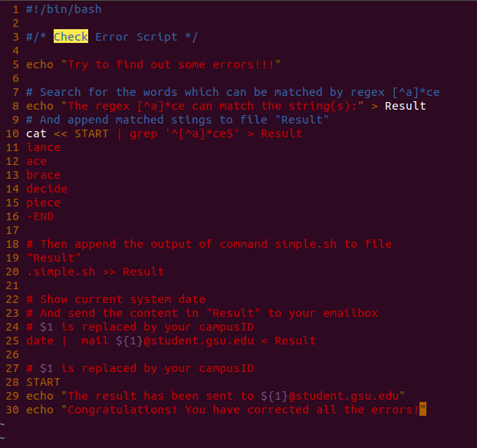Click line number 10 in the gutter

pyautogui.click(x=12, y=133)
